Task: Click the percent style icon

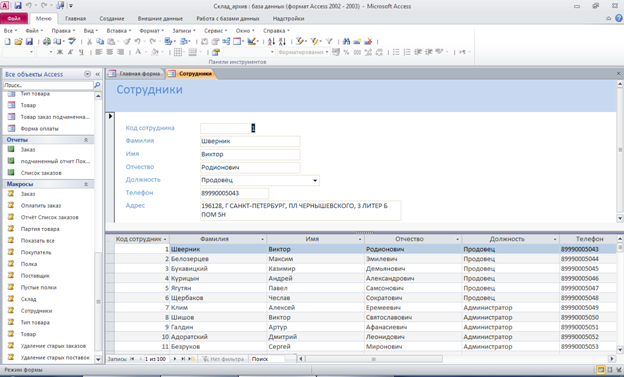Action: (x=346, y=52)
